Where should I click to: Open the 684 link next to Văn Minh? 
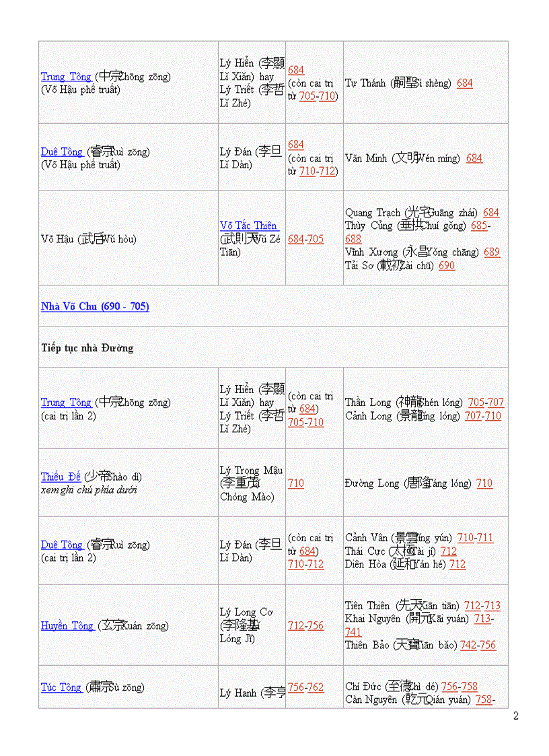pos(474,158)
